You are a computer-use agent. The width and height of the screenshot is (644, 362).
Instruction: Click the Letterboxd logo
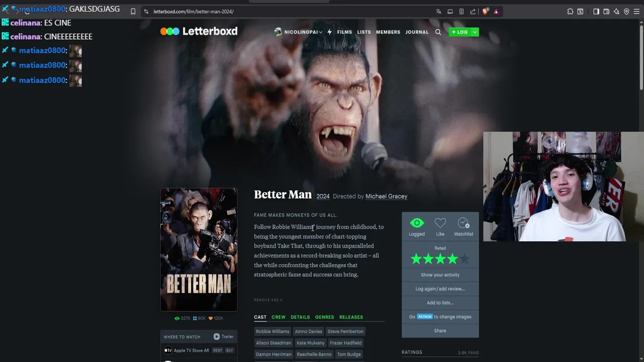coord(199,31)
